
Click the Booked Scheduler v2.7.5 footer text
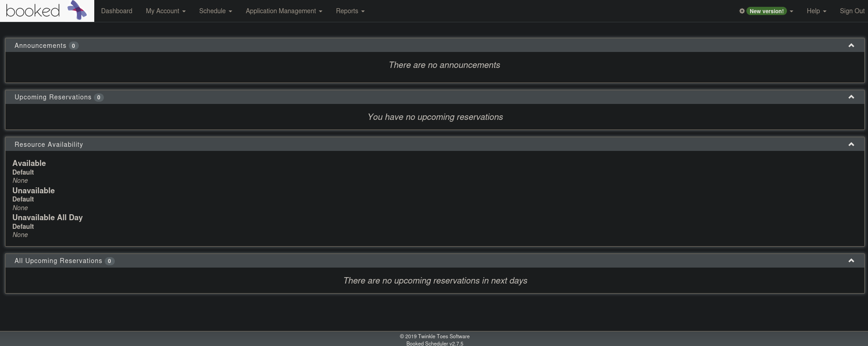(434, 343)
